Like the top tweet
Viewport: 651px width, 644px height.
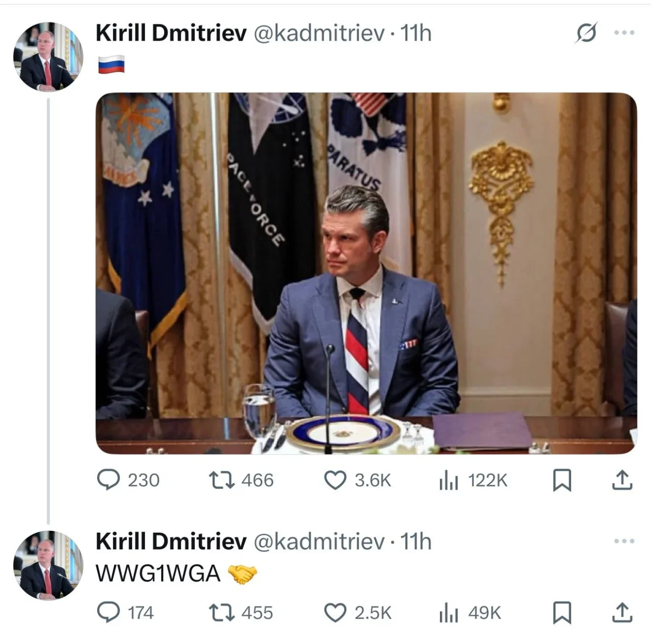[335, 480]
